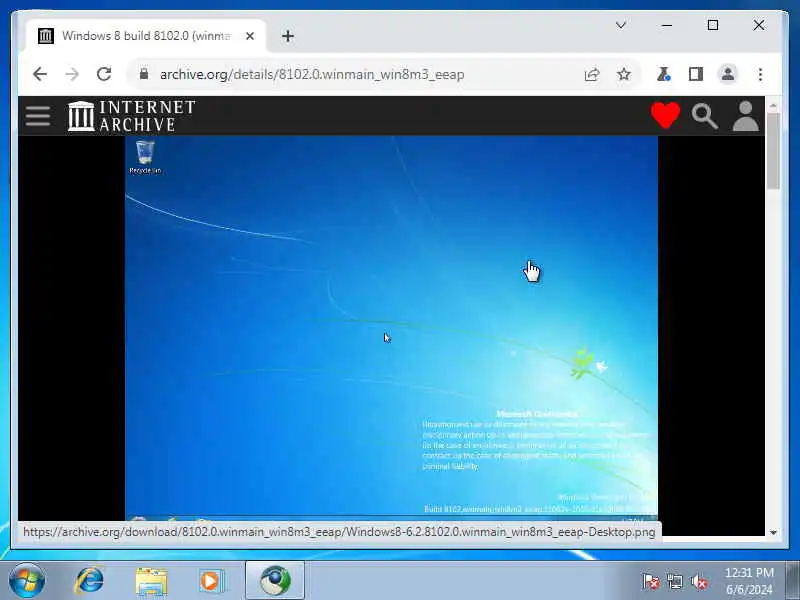Open Chrome three-dot menu

tap(760, 74)
